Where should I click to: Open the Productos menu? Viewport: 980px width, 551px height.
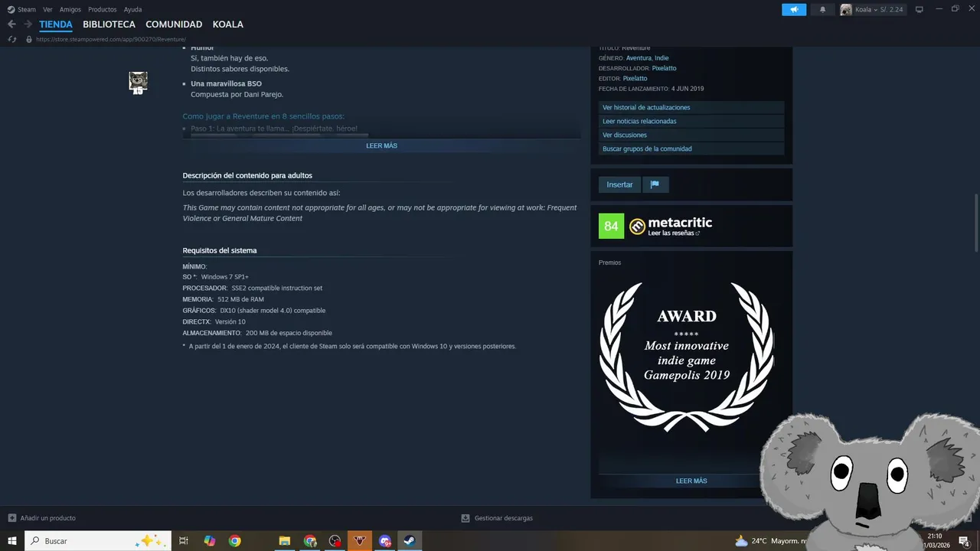coord(103,9)
